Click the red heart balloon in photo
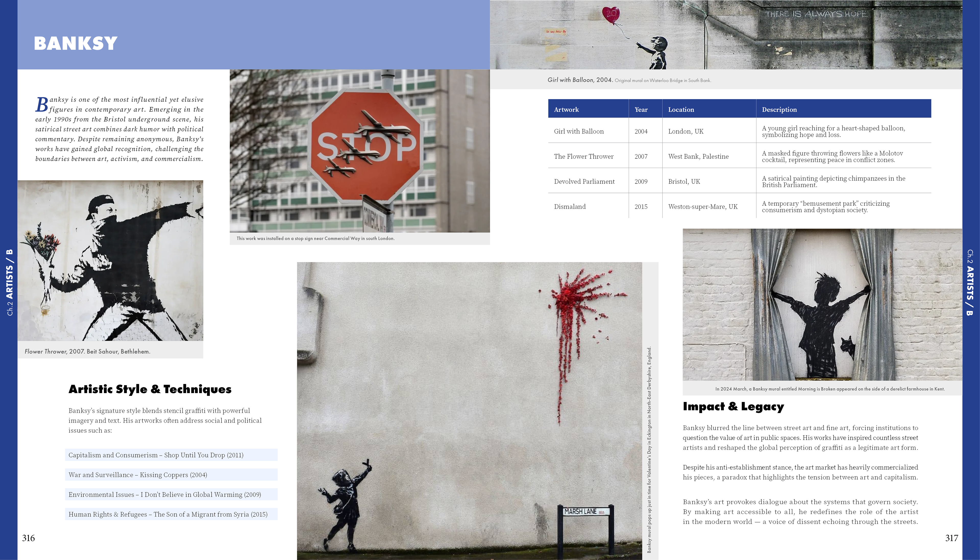 tap(611, 15)
